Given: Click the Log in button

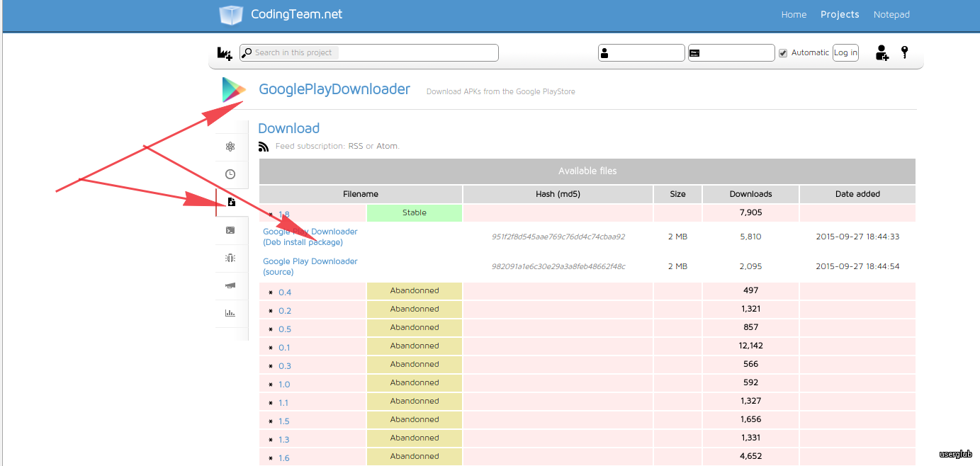Looking at the screenshot, I should point(845,52).
